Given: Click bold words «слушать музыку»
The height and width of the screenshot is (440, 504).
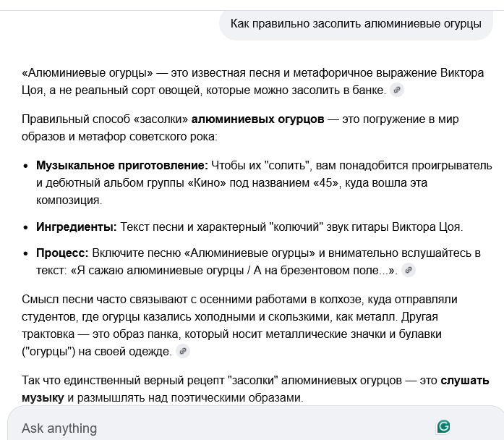Looking at the screenshot, I should click(464, 381).
